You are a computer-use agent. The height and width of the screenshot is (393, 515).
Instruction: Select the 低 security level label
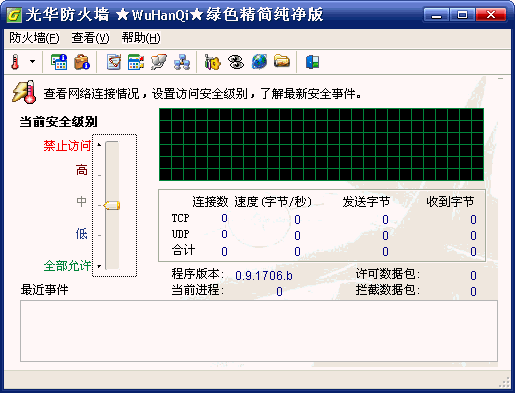click(x=82, y=234)
